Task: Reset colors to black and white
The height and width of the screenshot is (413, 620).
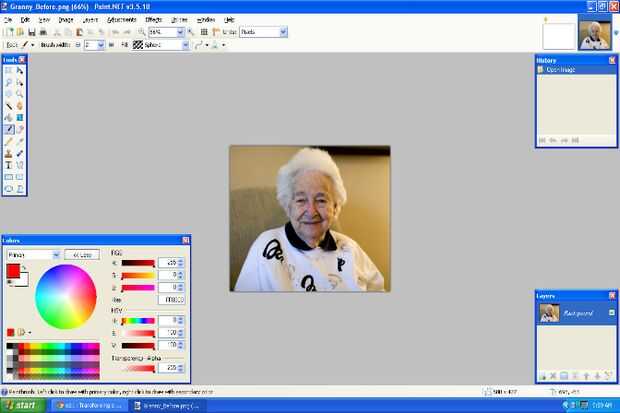Action: click(x=9, y=282)
